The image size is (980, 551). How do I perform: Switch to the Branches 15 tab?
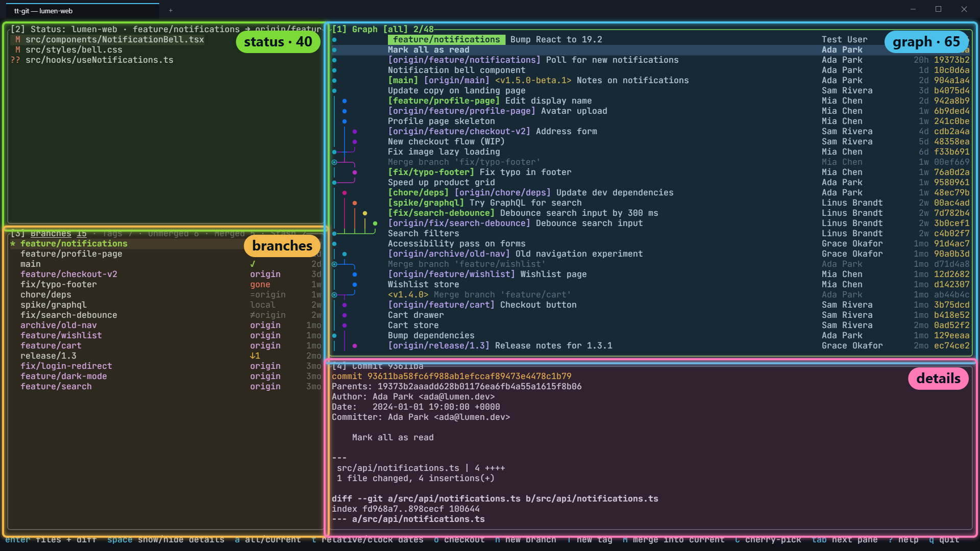[x=59, y=234]
